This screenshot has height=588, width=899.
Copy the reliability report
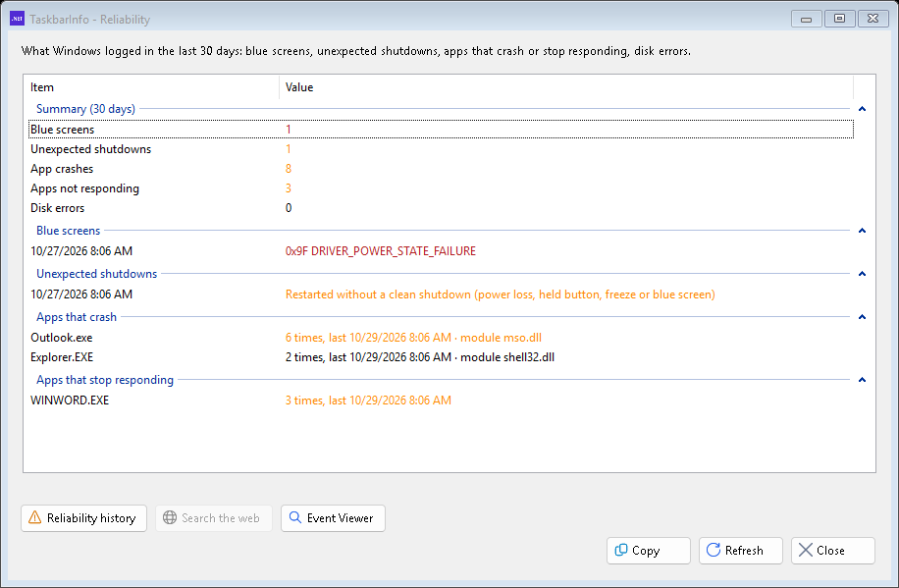pos(649,551)
